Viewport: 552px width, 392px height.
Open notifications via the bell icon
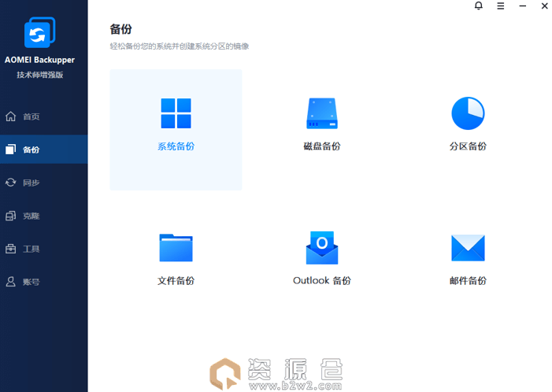tap(479, 6)
